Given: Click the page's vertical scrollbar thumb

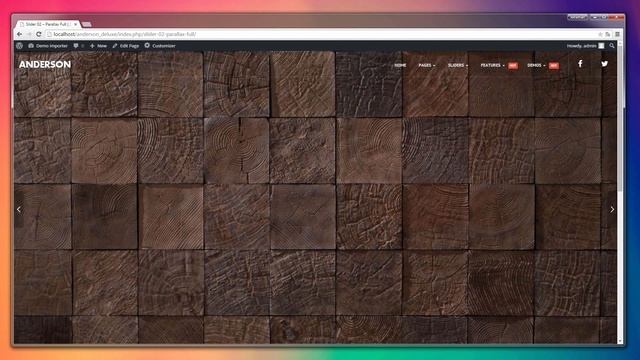Looking at the screenshot, I should point(620,118).
